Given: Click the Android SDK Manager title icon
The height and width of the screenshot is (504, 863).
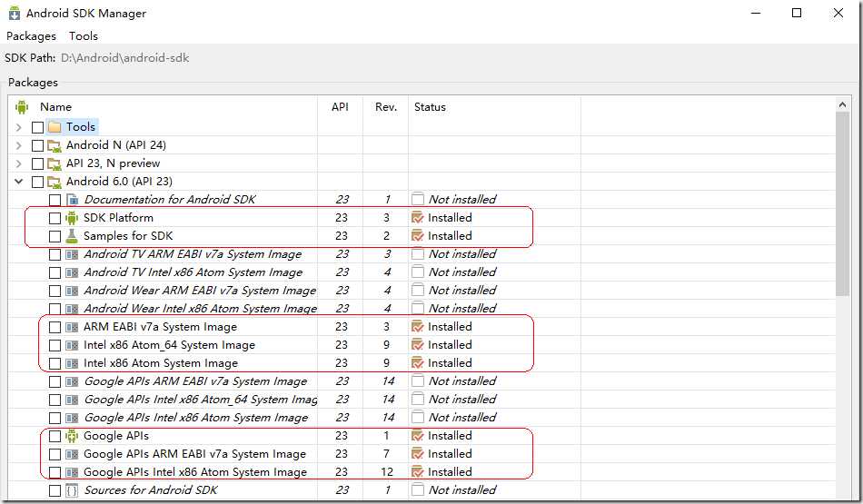Looking at the screenshot, I should [15, 14].
